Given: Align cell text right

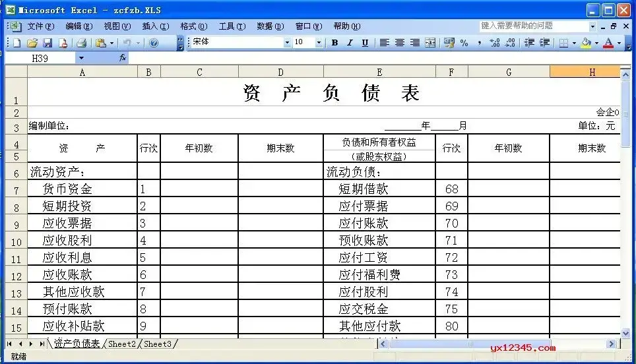Looking at the screenshot, I should (414, 43).
